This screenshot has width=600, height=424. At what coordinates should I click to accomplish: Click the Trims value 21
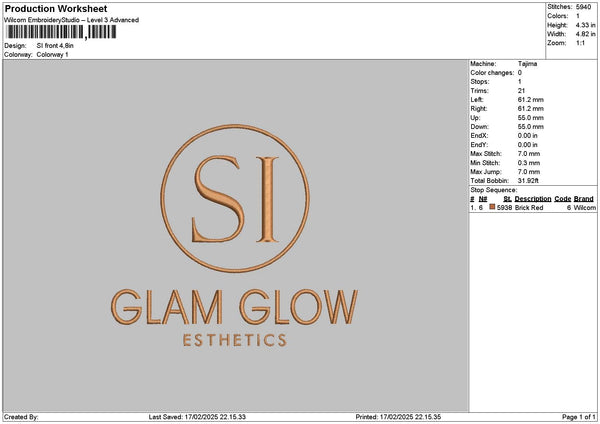[521, 91]
